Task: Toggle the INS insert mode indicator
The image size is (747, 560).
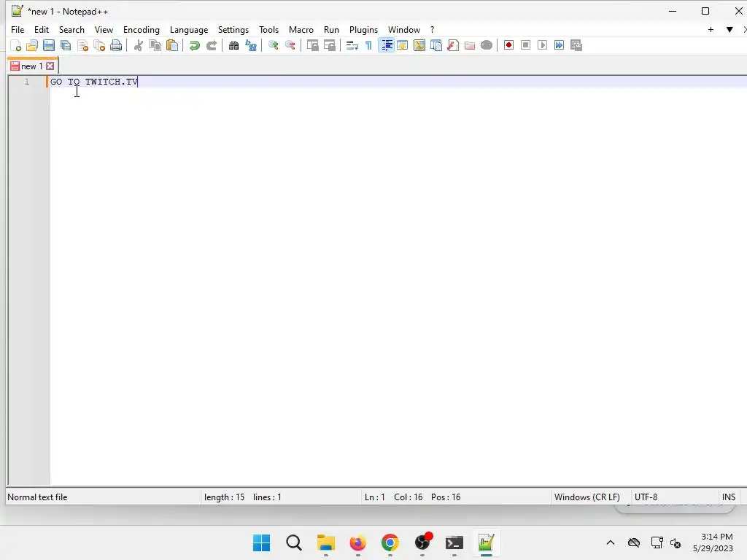Action: [x=729, y=497]
